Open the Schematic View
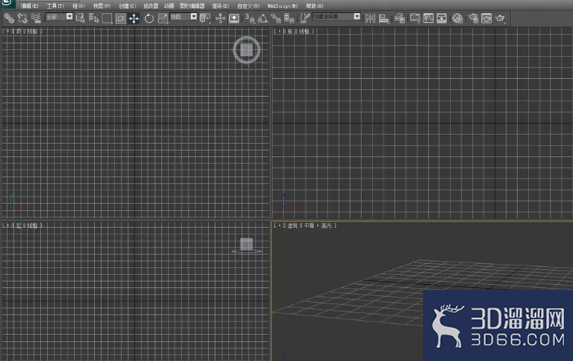This screenshot has width=573, height=361. pyautogui.click(x=442, y=18)
